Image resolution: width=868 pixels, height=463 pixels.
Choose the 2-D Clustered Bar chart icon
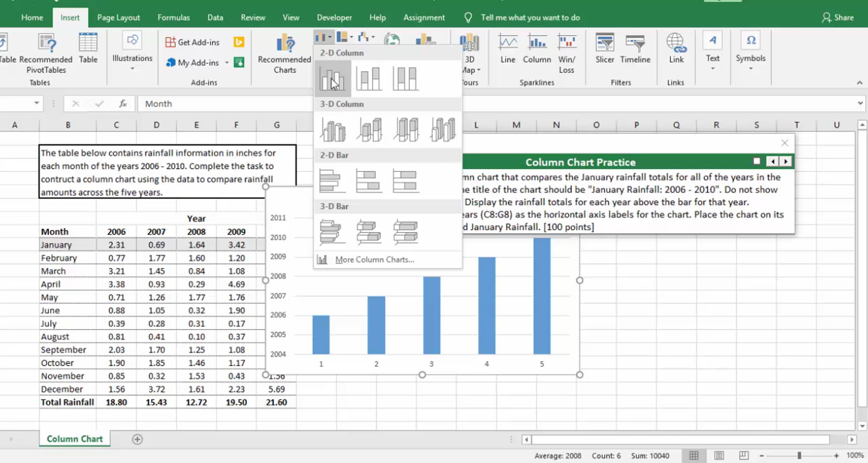332,181
